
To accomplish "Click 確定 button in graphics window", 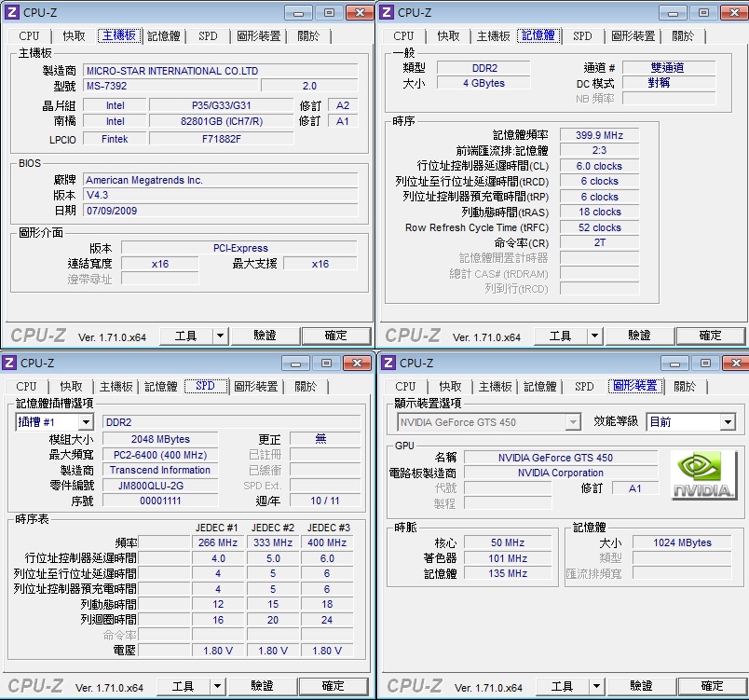I will pyautogui.click(x=713, y=687).
